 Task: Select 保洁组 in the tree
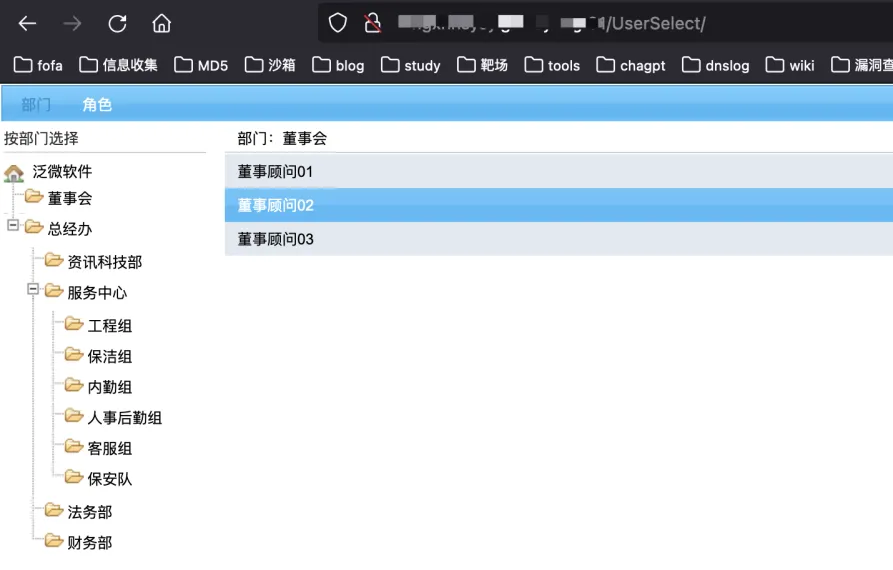coord(110,356)
